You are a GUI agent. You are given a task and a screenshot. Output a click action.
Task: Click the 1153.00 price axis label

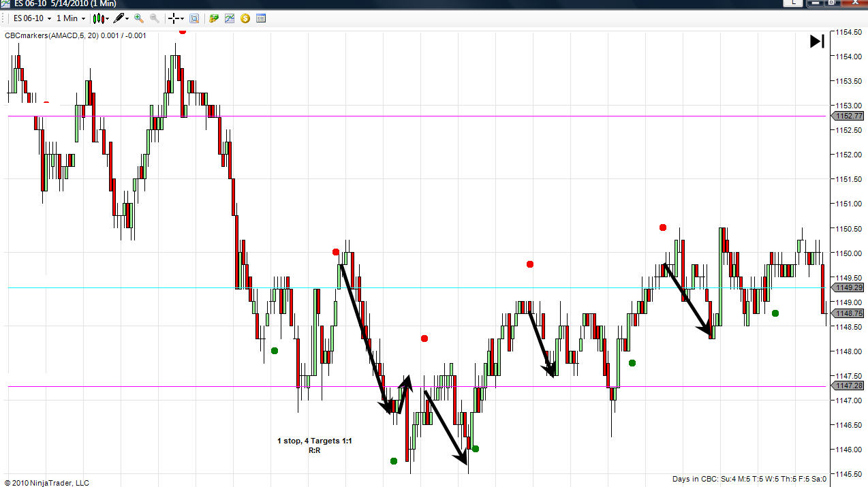(x=849, y=106)
